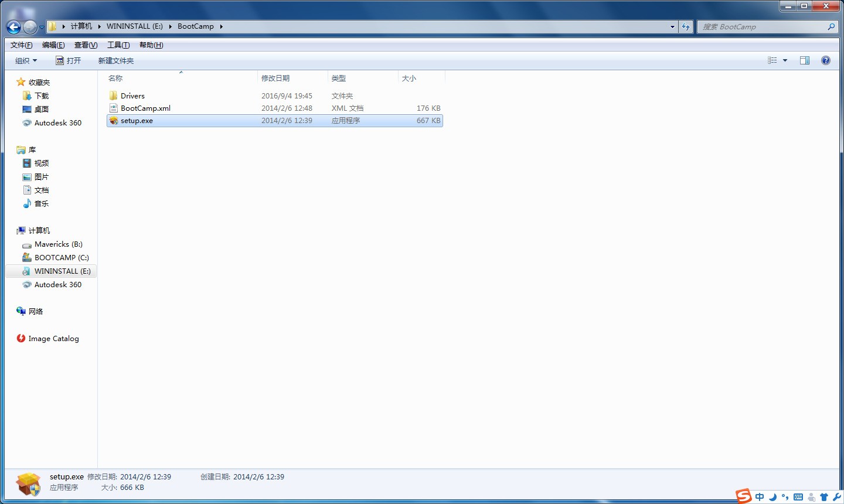Open the recent locations dropdown arrow
The width and height of the screenshot is (844, 504).
42,27
